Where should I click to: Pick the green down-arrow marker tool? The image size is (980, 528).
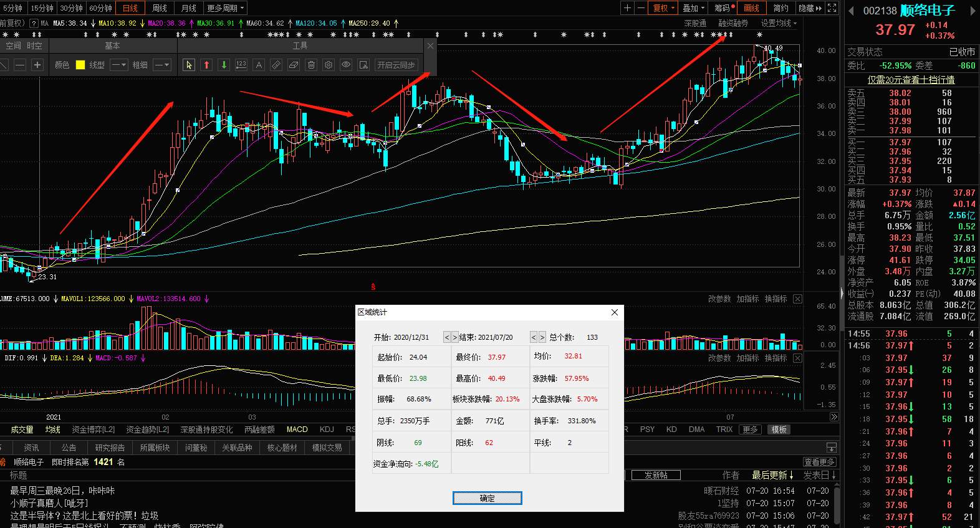(224, 65)
